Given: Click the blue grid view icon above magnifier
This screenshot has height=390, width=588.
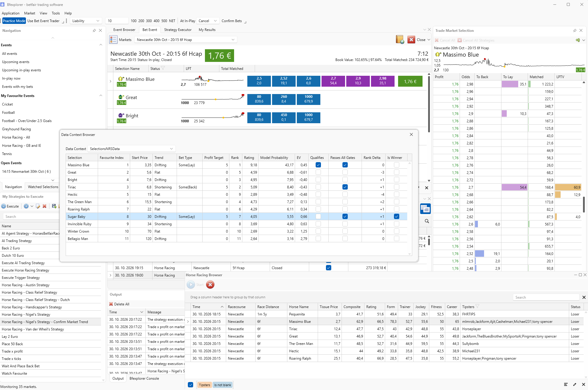Looking at the screenshot, I should (425, 209).
